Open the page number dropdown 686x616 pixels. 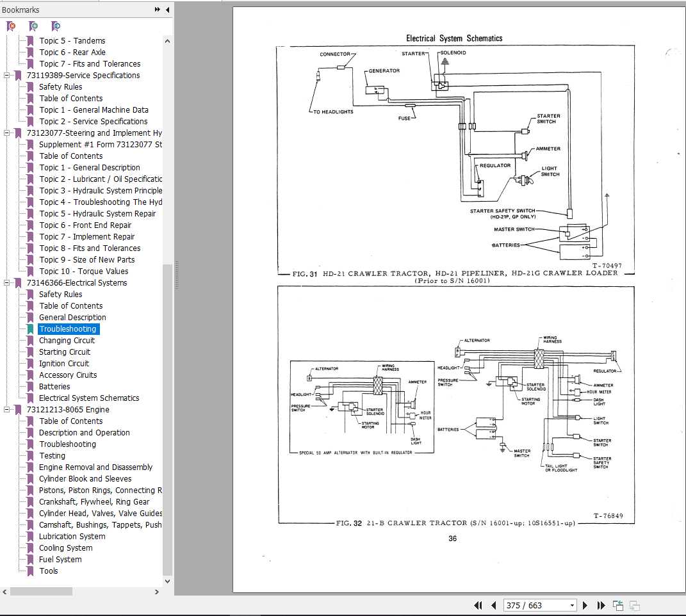(572, 605)
